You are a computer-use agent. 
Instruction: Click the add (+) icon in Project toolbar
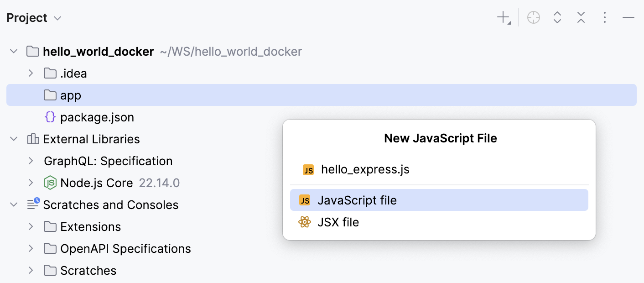503,17
